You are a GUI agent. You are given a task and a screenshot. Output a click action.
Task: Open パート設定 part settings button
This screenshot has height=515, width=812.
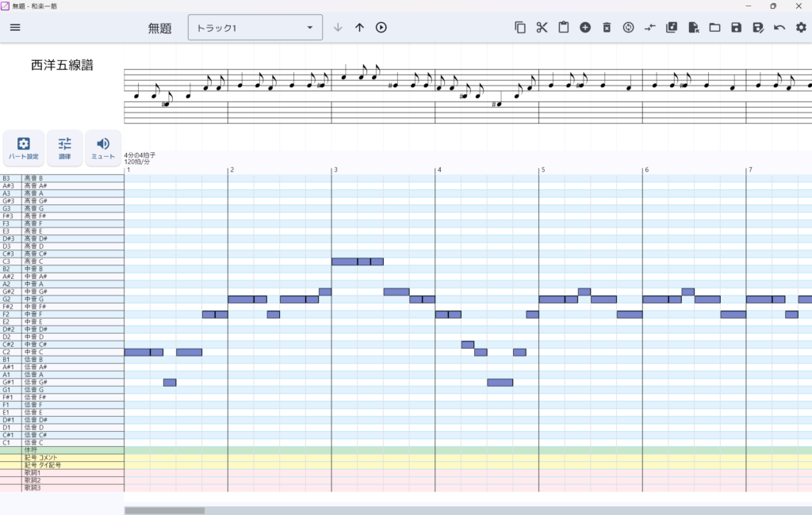point(24,148)
